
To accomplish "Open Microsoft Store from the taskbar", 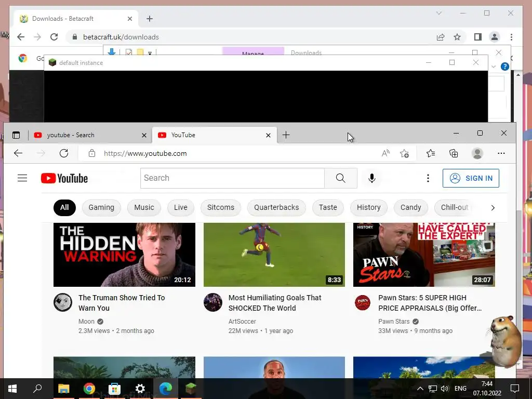I will click(x=114, y=389).
